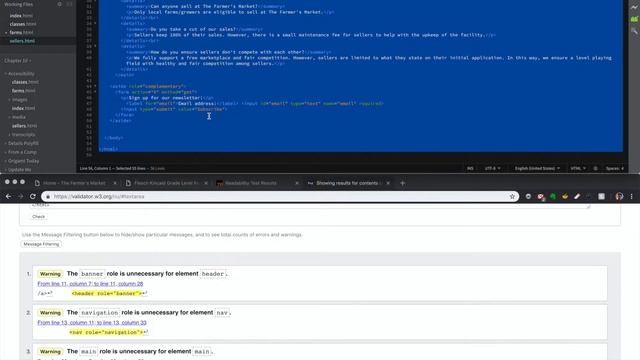640x360 pixels.
Task: Expand the images folder in project tree
Action: click(x=18, y=100)
